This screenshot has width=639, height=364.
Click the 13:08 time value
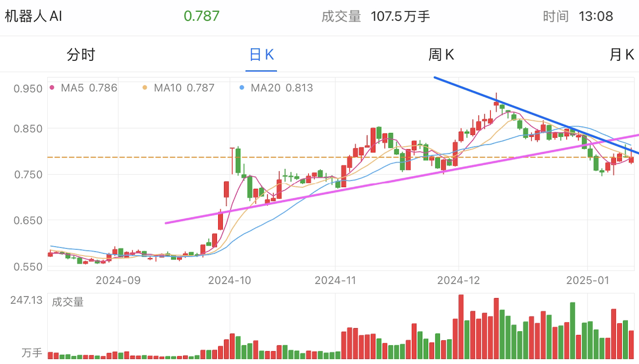tap(596, 17)
